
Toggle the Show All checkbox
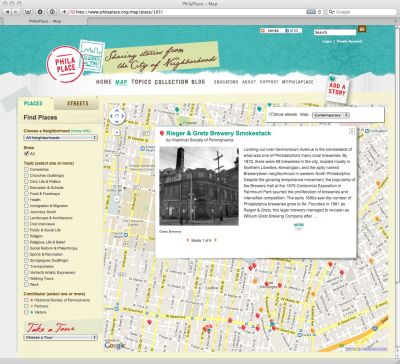click(x=26, y=154)
